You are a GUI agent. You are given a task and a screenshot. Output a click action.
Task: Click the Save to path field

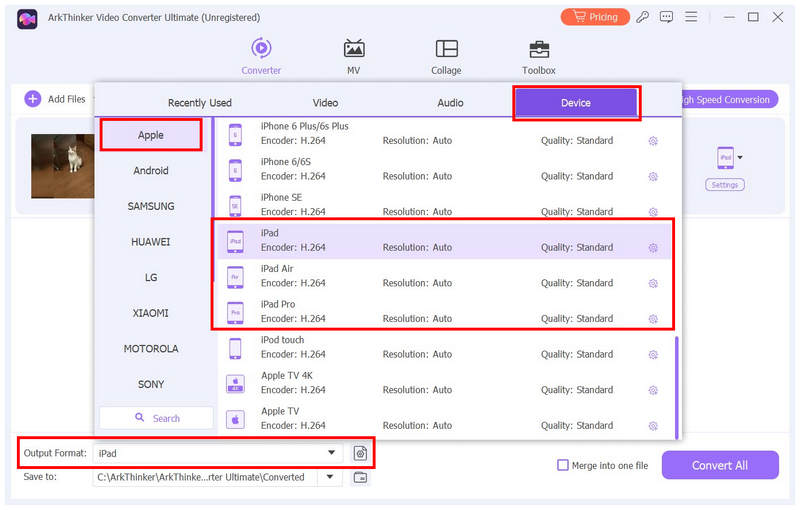(205, 477)
